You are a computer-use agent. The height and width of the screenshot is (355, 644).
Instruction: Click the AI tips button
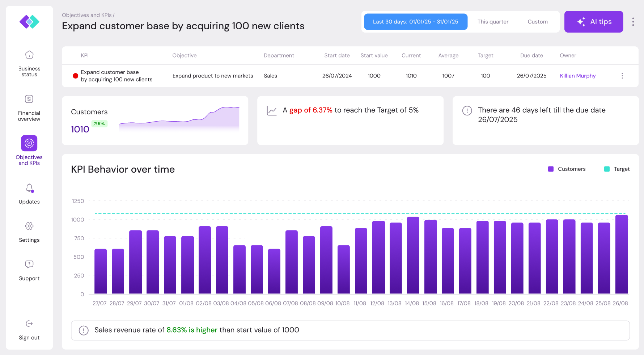click(x=593, y=22)
